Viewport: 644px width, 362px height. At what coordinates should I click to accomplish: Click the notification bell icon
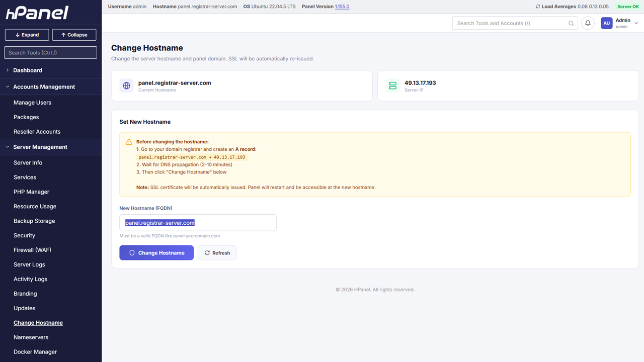coord(588,23)
